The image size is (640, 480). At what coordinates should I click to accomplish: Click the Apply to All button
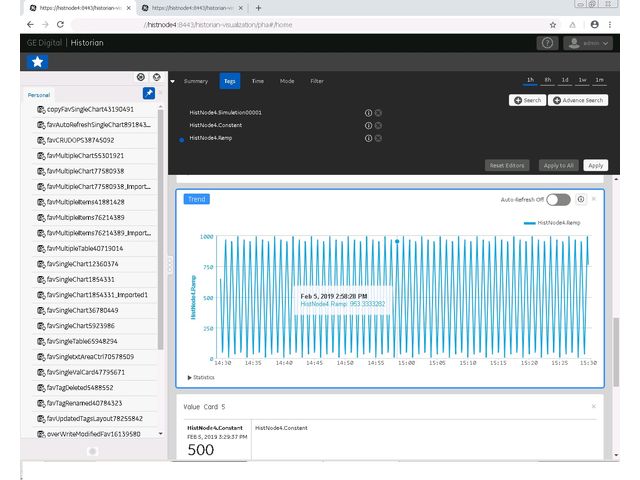tap(558, 165)
